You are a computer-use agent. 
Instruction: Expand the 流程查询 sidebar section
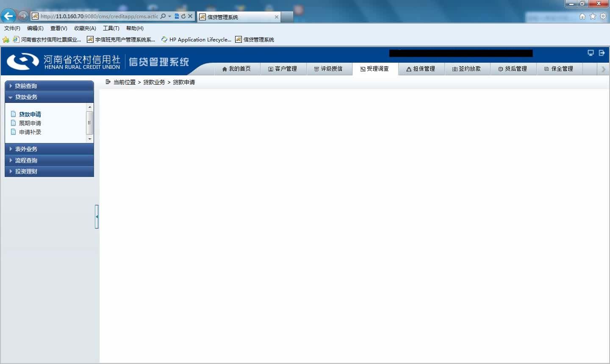pyautogui.click(x=49, y=160)
